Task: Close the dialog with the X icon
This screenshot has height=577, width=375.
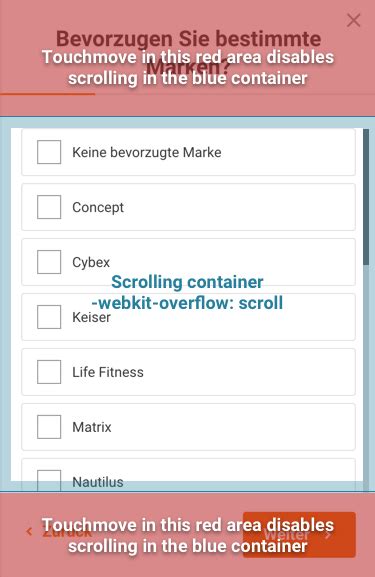Action: pyautogui.click(x=353, y=20)
